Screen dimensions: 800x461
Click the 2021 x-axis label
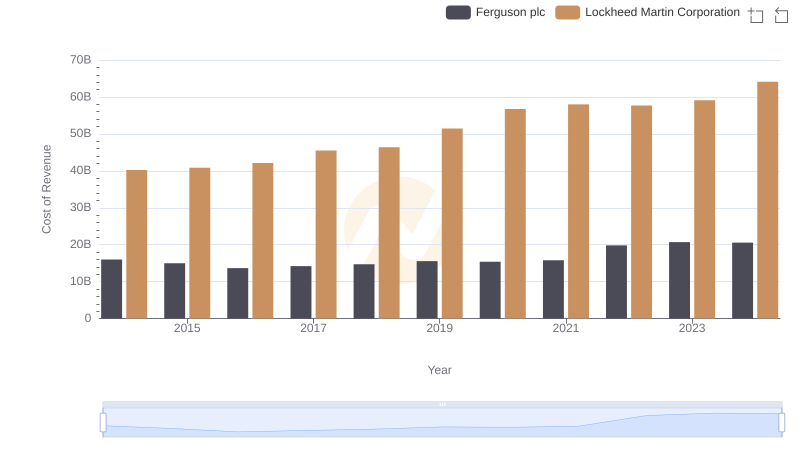tap(566, 328)
